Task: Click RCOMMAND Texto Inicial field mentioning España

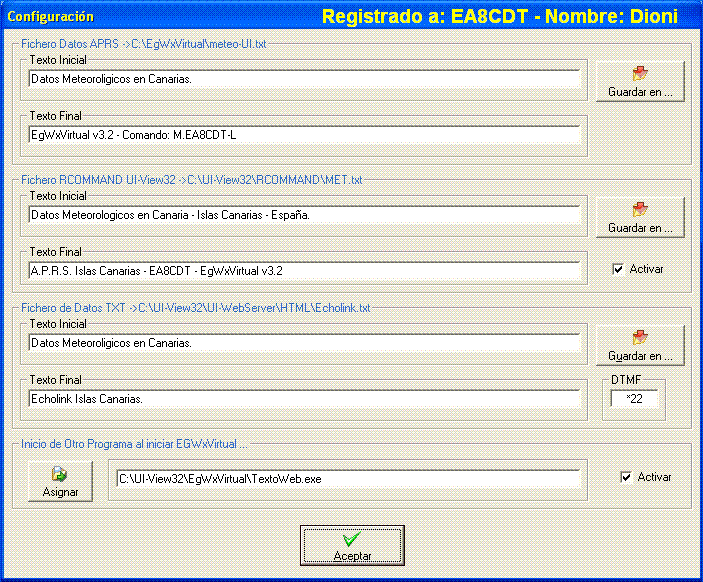Action: [304, 215]
